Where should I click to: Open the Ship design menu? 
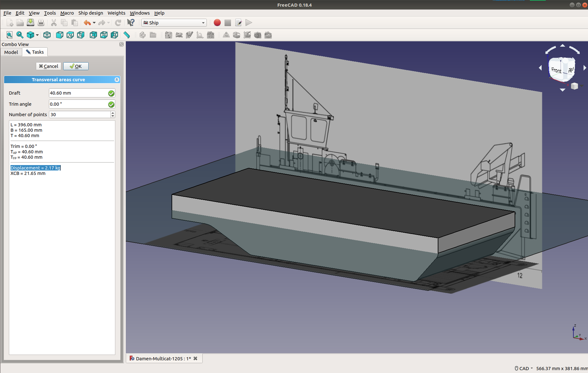click(x=91, y=13)
